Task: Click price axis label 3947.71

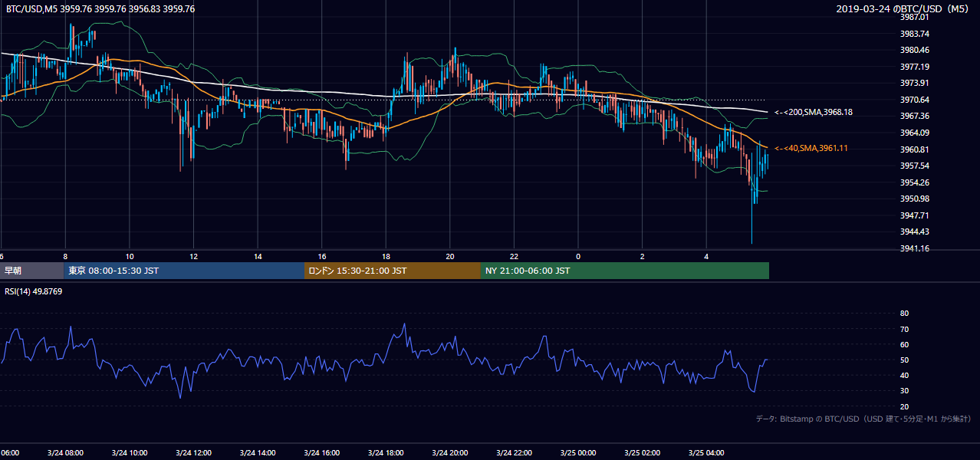Action: point(914,215)
